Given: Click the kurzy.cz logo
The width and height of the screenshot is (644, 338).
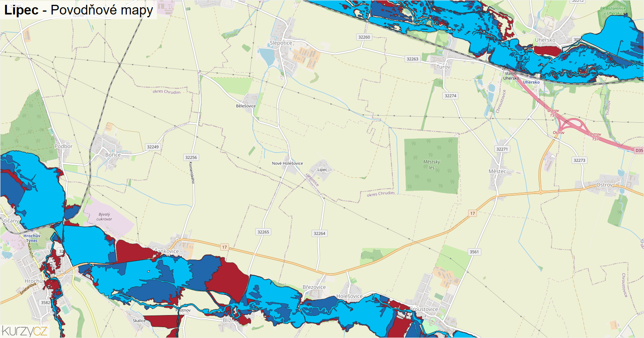Looking at the screenshot, I should click(x=25, y=331).
